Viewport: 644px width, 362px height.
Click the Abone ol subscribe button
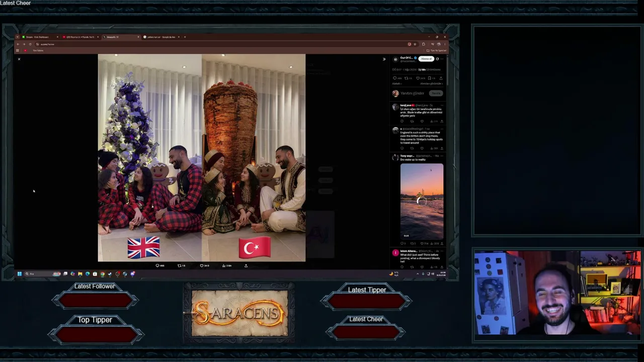coord(427,59)
